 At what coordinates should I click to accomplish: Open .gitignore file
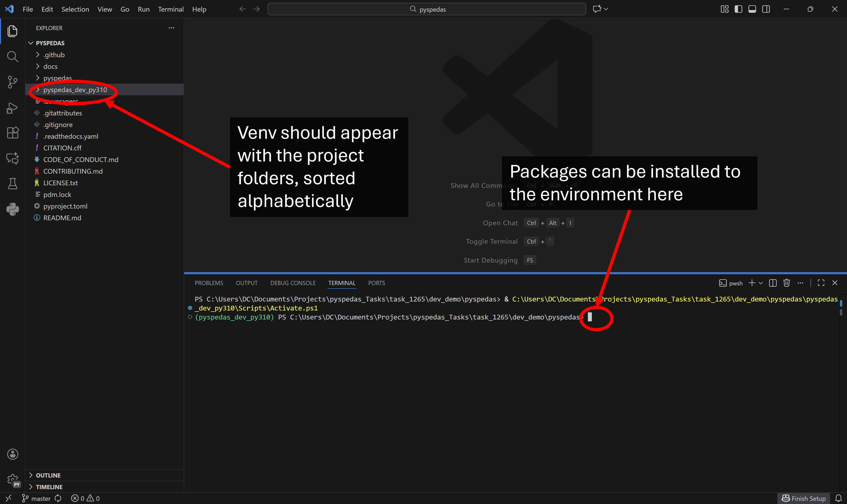click(105, 125)
